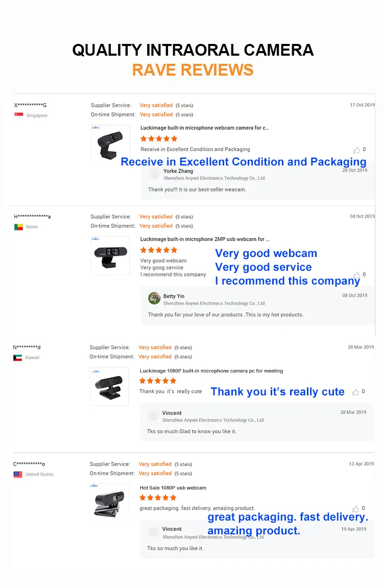Open 'Hot Sale 1080P usb webcam' link
The height and width of the screenshot is (588, 383).
click(173, 488)
